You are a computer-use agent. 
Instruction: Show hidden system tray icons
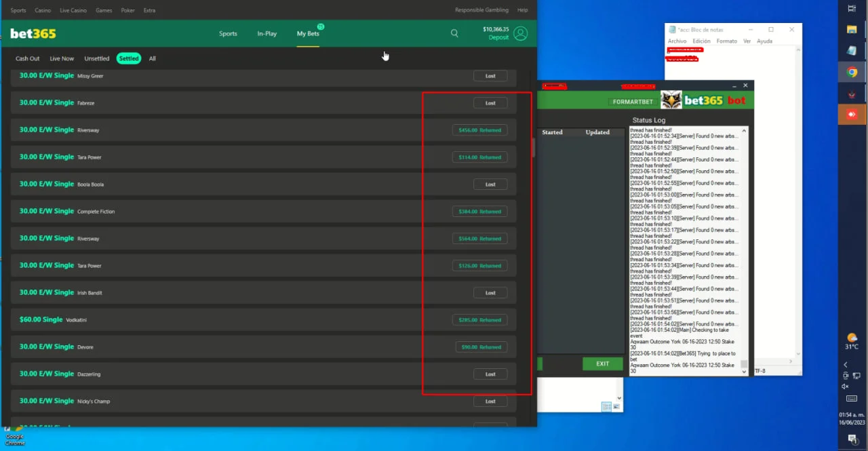tap(845, 365)
